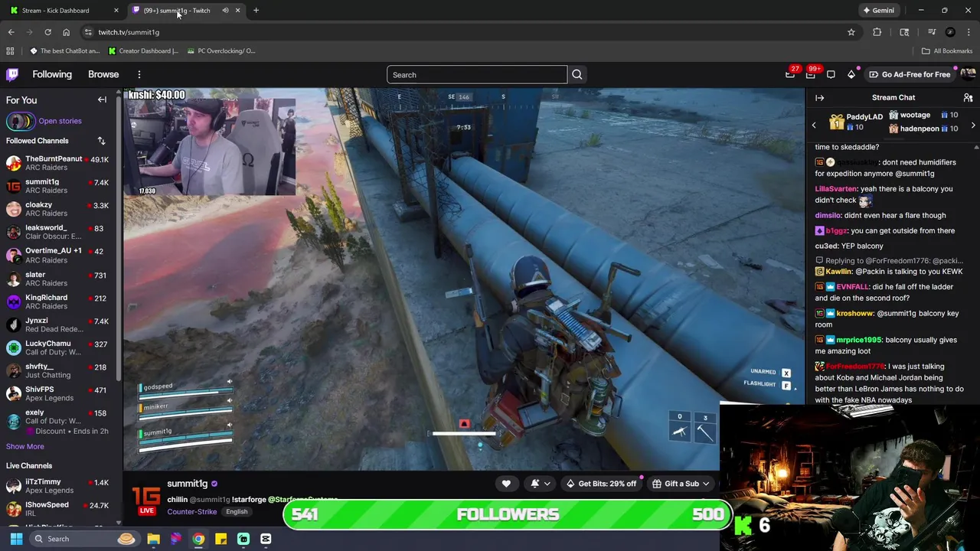Open Chrome three-dot menu
Viewport: 980px width, 551px height.
[969, 32]
